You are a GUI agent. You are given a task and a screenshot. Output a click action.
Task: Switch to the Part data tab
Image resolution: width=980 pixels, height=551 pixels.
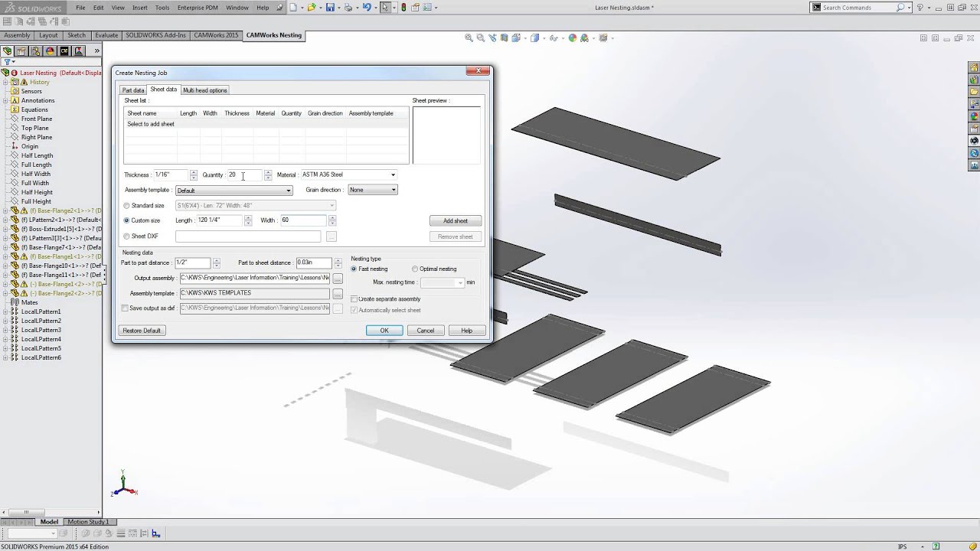(133, 90)
